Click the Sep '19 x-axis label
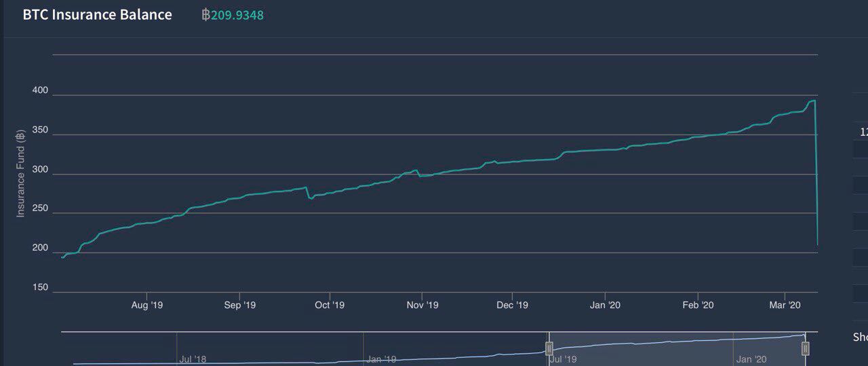 tap(239, 306)
